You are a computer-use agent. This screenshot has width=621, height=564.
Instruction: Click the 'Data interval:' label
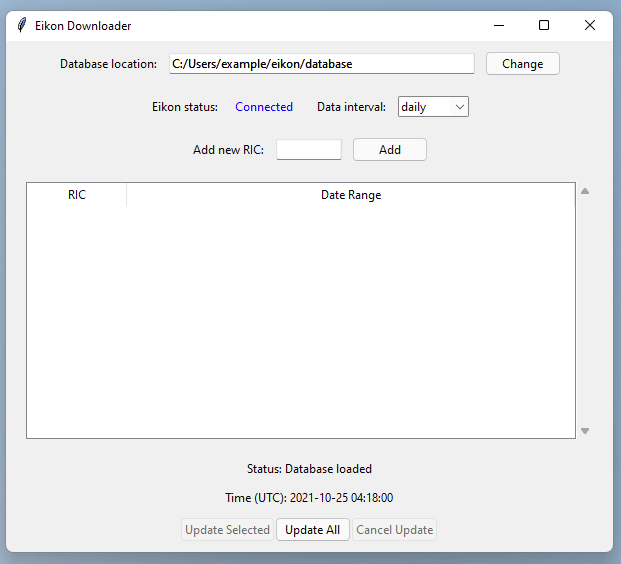coord(351,107)
